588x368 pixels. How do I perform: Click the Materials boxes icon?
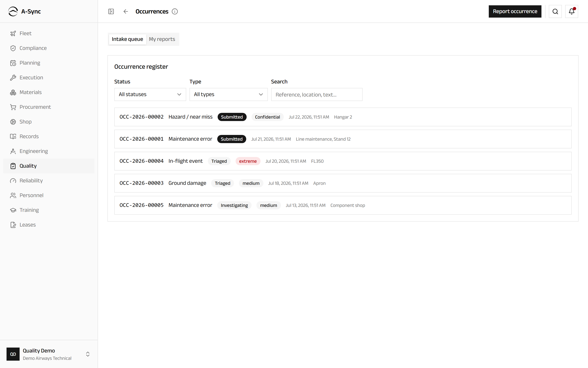click(13, 92)
